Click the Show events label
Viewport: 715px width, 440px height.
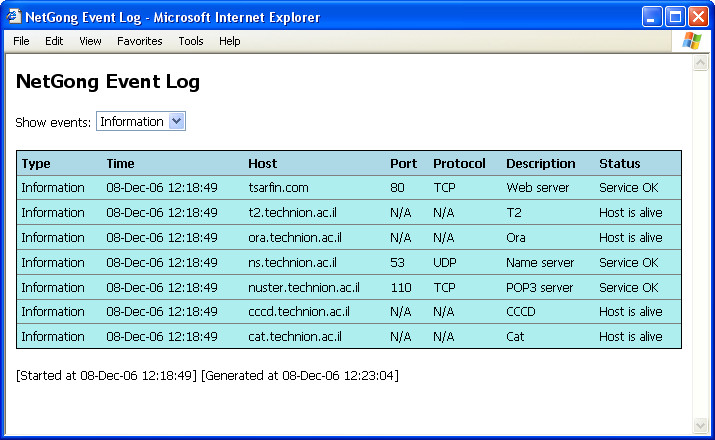tap(53, 123)
